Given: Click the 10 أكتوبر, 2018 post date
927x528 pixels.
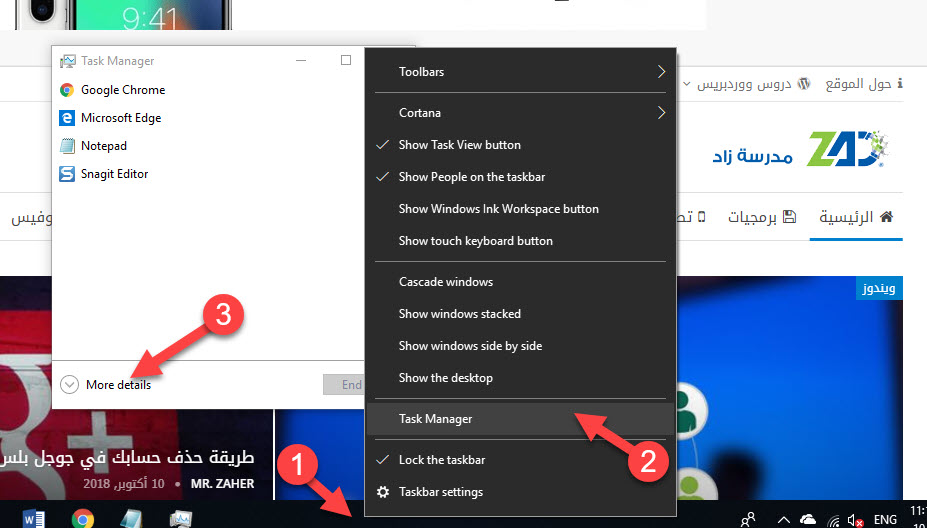Looking at the screenshot, I should click(124, 484).
